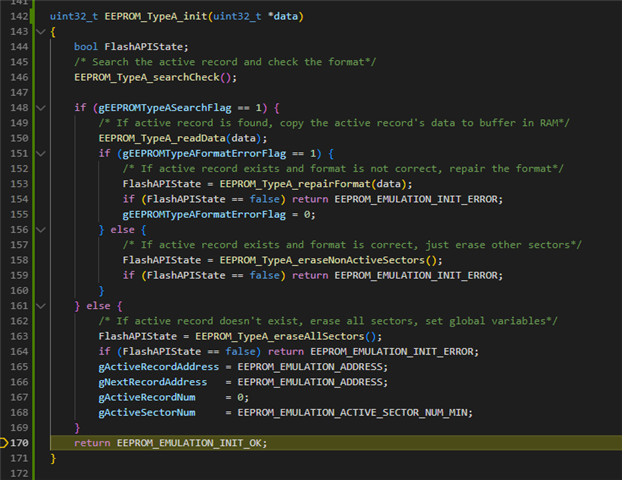Click gEEPROMTypeAFormatErrorFlag on line 155
Image resolution: width=622 pixels, height=480 pixels.
coord(204,215)
